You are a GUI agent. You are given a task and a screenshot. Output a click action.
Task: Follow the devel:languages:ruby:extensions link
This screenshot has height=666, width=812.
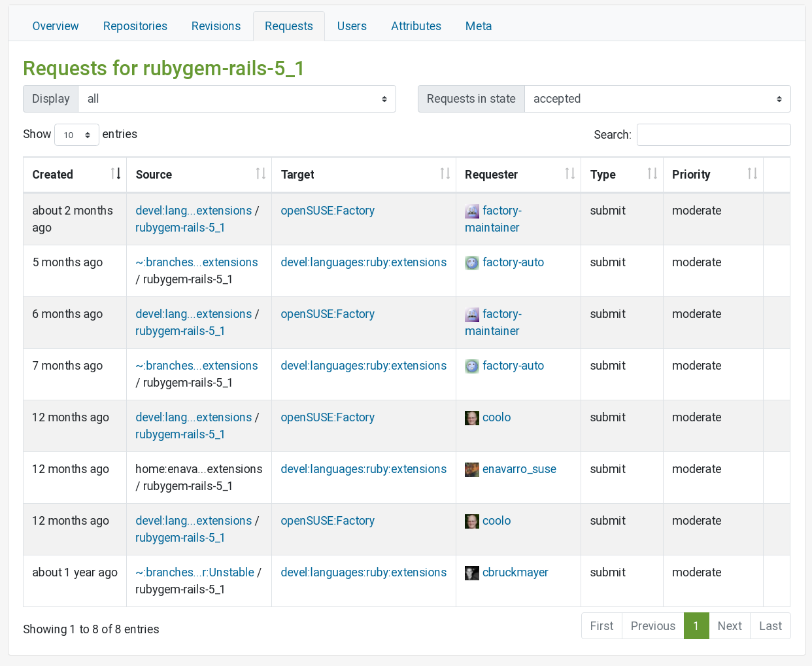[364, 262]
